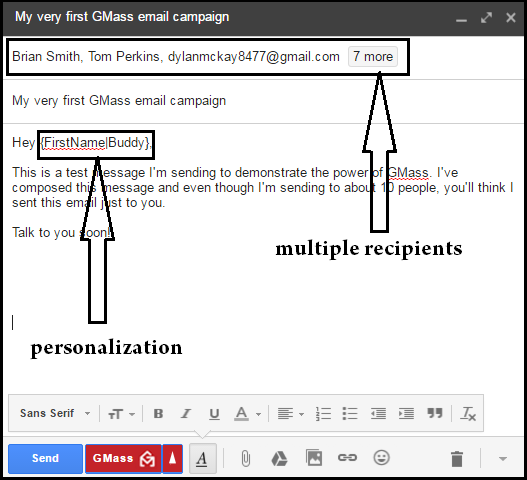Click the red GMass button
Screen dimensions: 527x480
(123, 458)
